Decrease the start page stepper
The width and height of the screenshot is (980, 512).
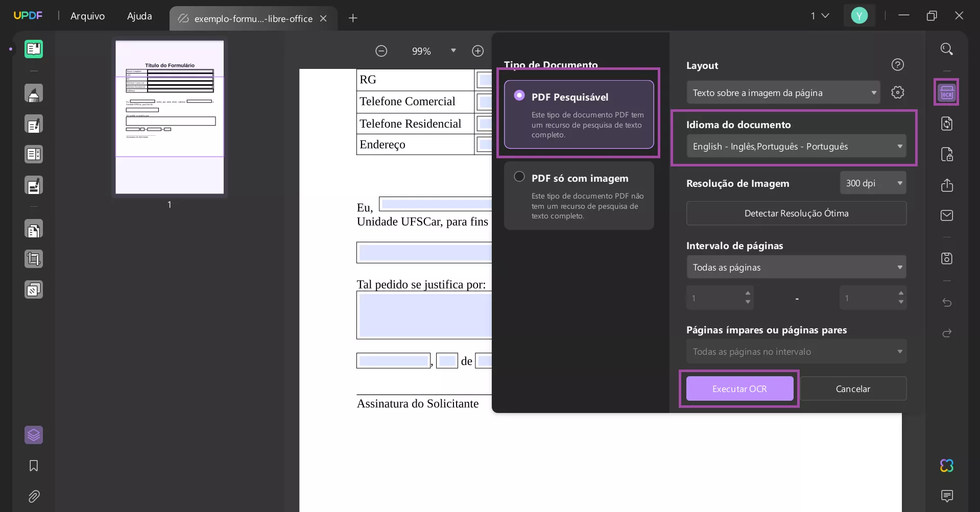click(x=748, y=302)
